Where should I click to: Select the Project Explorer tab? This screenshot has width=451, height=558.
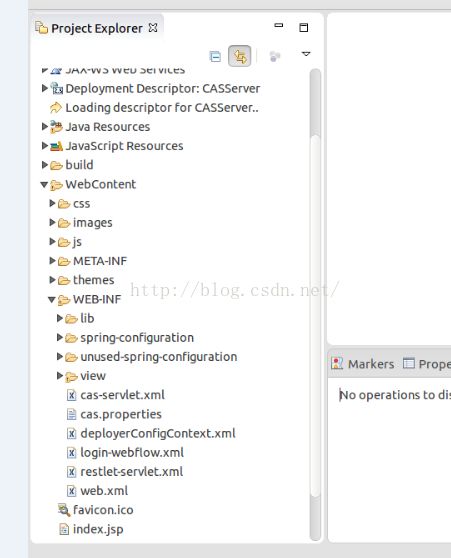pyautogui.click(x=96, y=28)
